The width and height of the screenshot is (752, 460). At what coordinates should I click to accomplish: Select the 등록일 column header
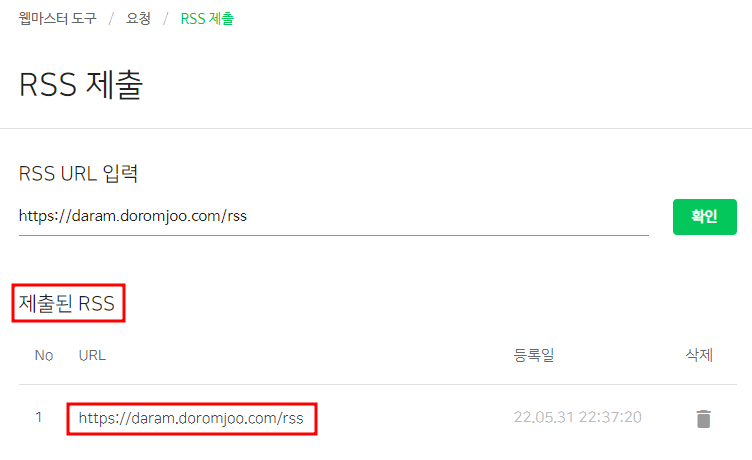[534, 355]
